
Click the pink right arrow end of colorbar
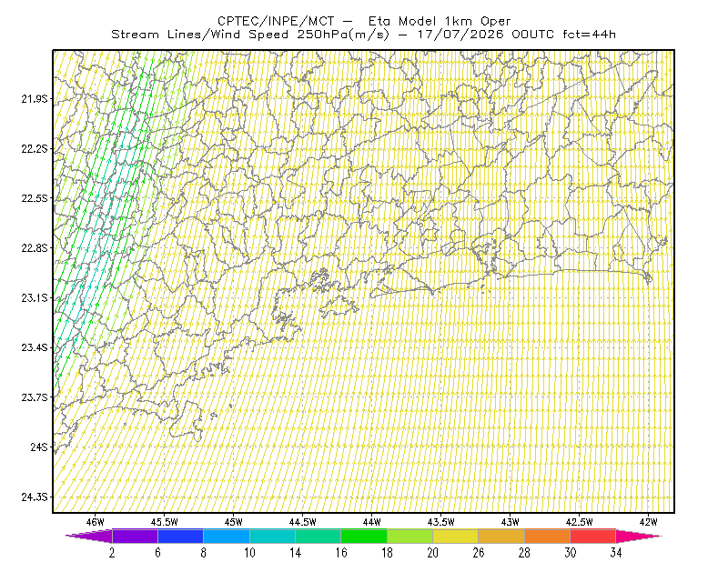(x=639, y=536)
